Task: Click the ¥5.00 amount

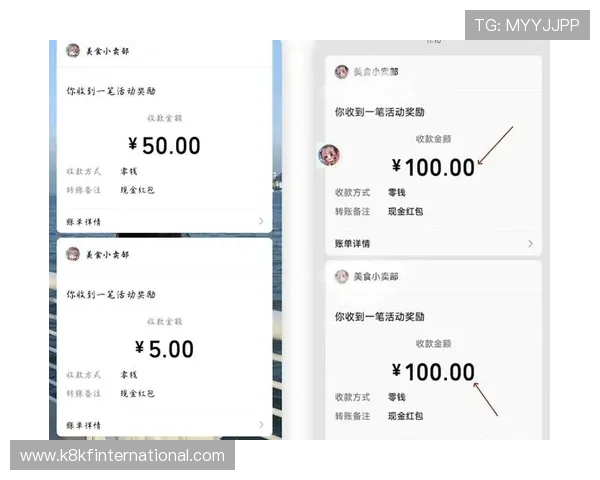Action: [164, 349]
